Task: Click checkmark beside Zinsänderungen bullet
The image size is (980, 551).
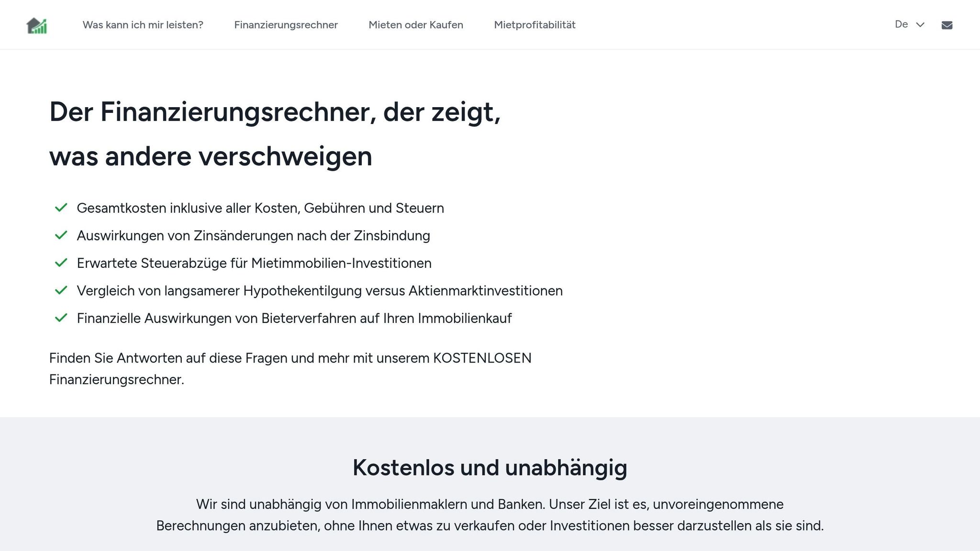Action: 61,235
